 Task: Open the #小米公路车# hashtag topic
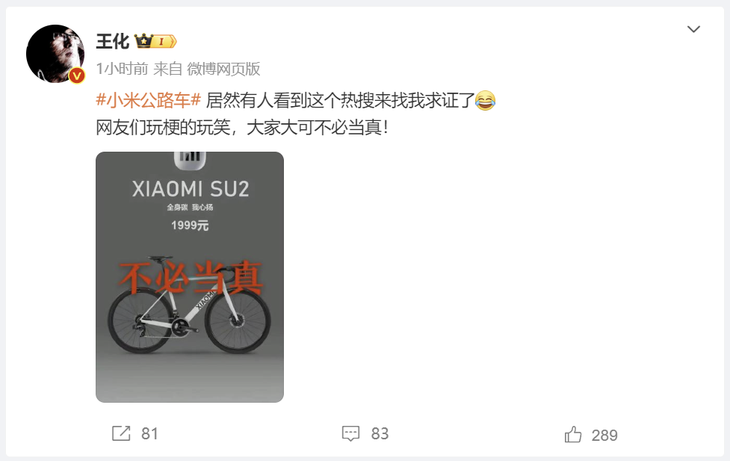click(x=149, y=100)
